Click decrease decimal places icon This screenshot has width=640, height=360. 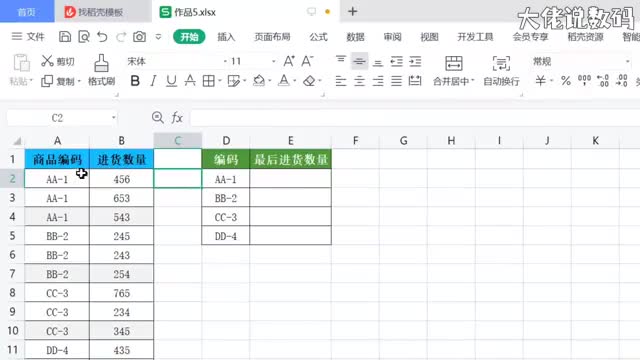tap(622, 81)
